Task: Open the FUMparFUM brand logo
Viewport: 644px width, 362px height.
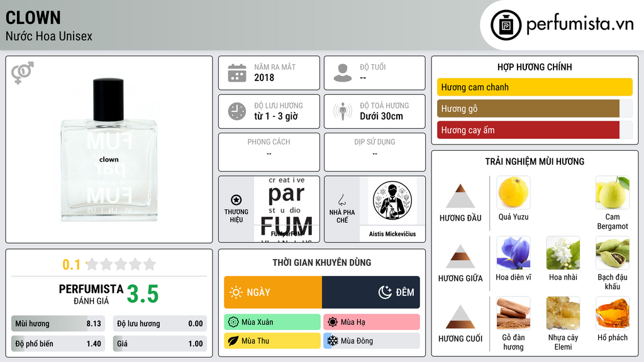Action: (287, 209)
